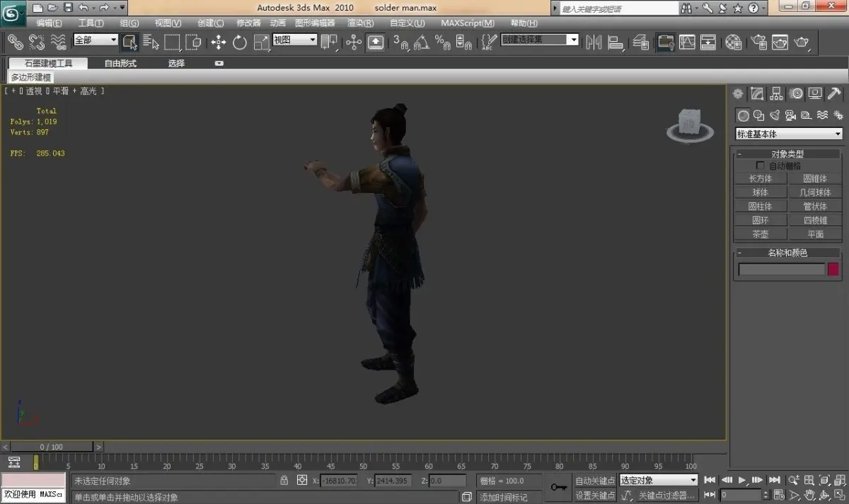Open the Hierarchy command panel tab
Viewport: 849px width, 504px height.
777,93
